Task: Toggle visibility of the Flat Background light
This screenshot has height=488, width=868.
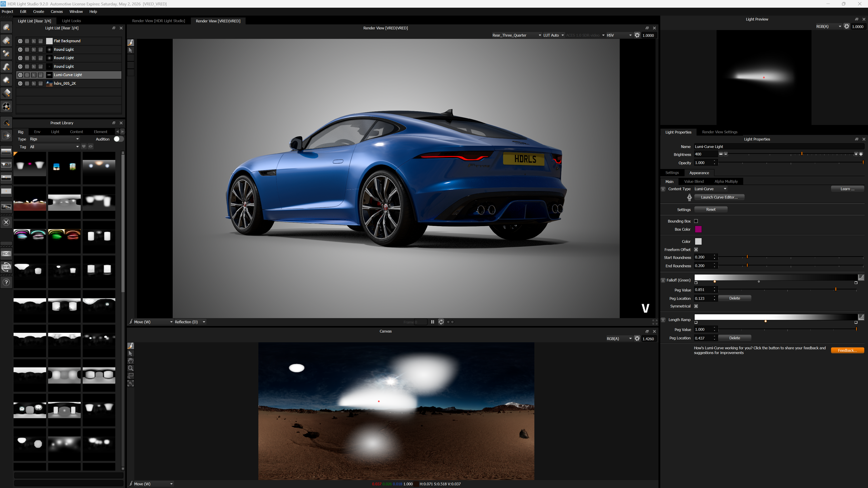Action: point(20,41)
